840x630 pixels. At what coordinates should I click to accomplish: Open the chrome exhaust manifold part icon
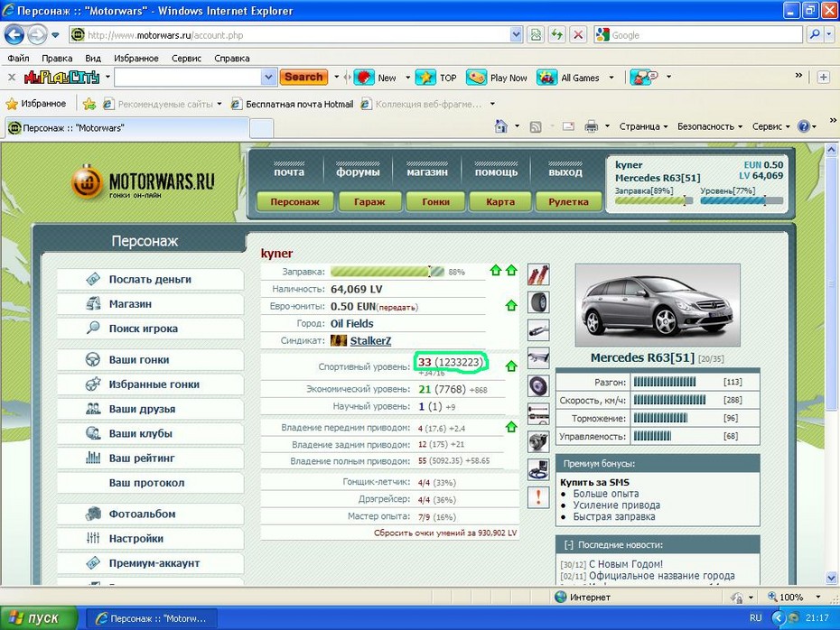[538, 358]
